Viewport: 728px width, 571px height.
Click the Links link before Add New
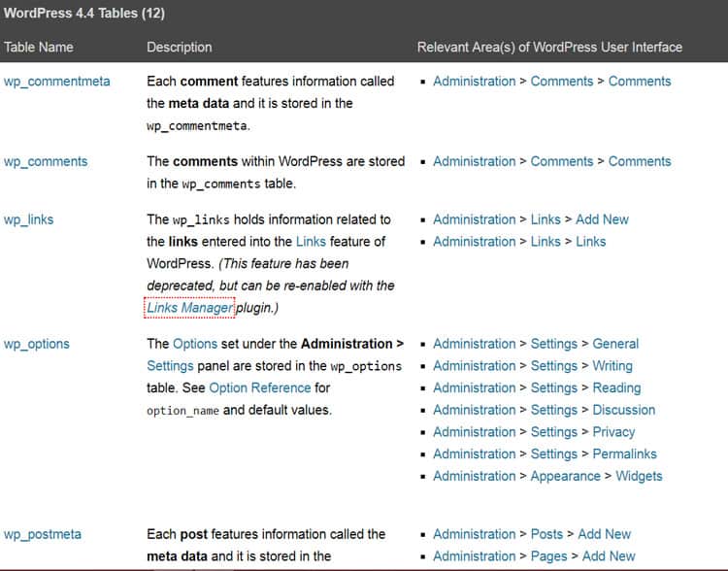click(546, 219)
